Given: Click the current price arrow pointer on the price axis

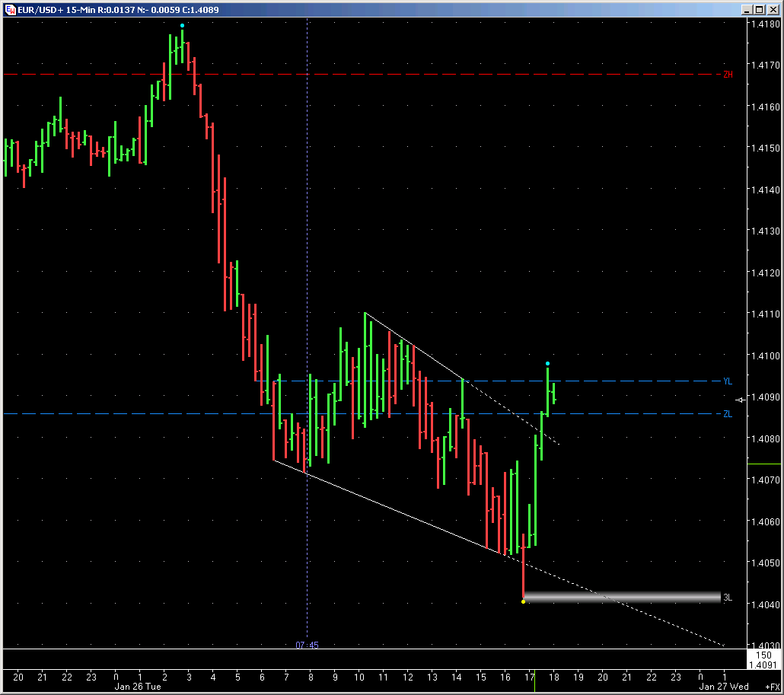Looking at the screenshot, I should coord(741,400).
